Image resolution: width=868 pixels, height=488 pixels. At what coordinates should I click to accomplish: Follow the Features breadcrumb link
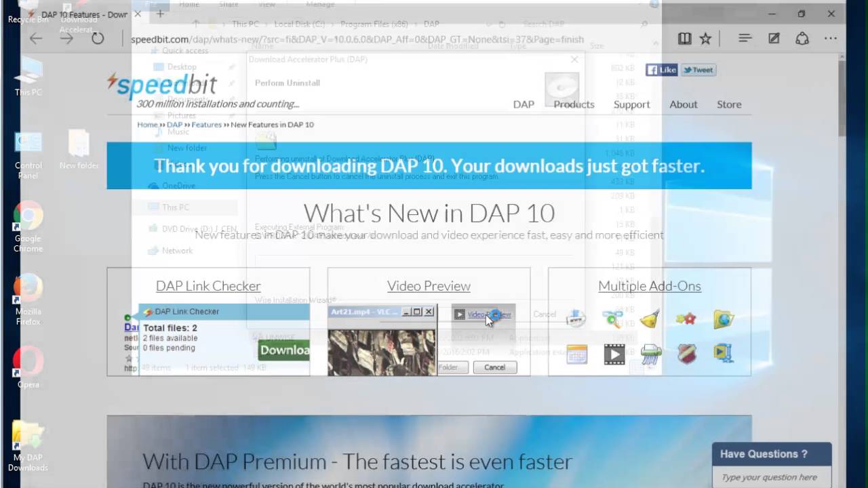(206, 125)
